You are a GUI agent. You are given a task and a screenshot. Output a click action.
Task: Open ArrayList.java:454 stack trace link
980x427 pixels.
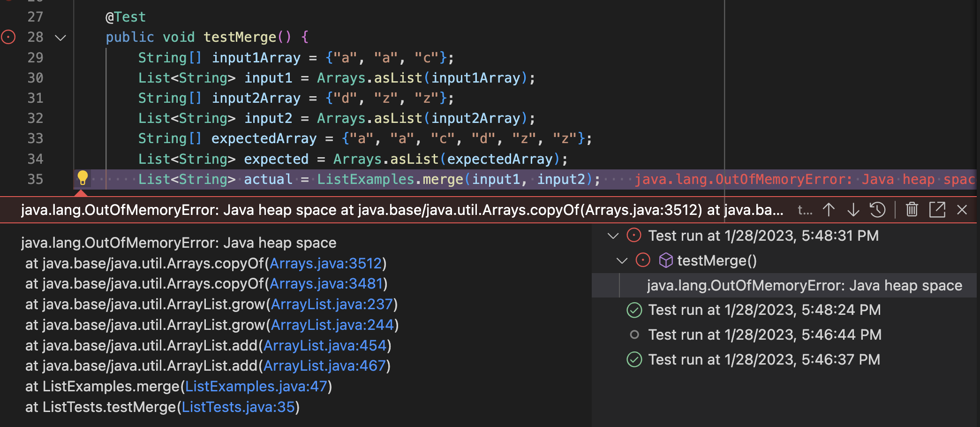[325, 345]
